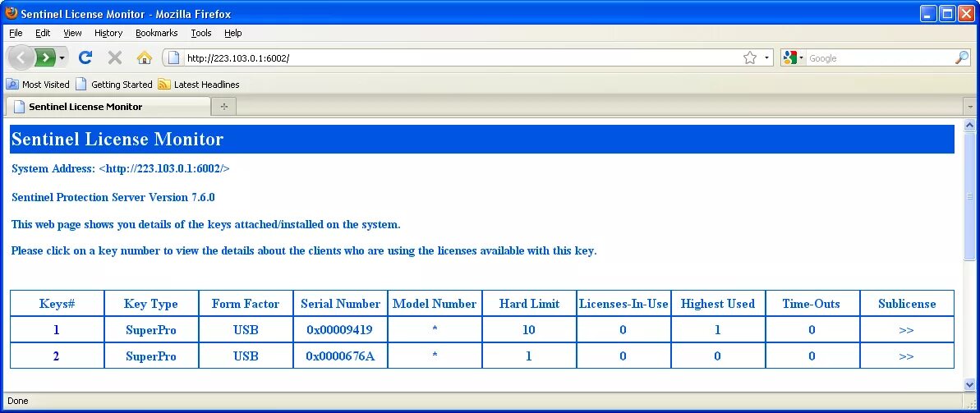Click the browser Back arrow button
The width and height of the screenshot is (980, 413).
(21, 58)
